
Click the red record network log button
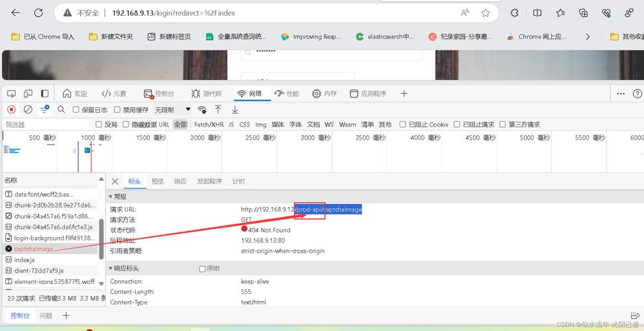(11, 109)
